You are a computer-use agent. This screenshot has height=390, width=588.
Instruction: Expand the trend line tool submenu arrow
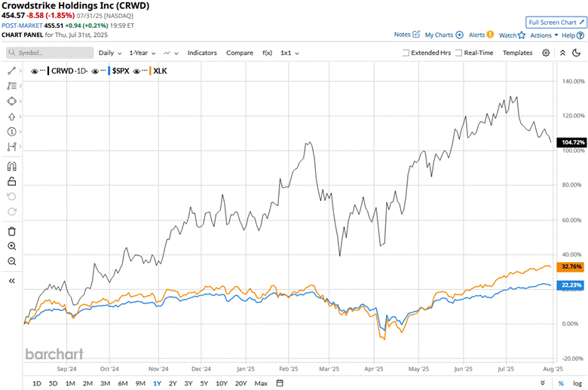pyautogui.click(x=20, y=71)
